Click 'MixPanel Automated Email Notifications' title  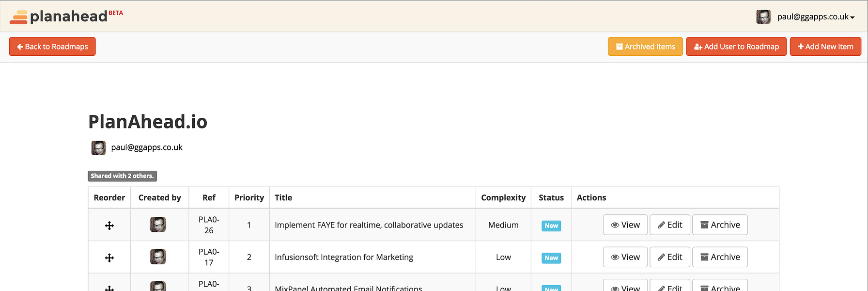[348, 288]
